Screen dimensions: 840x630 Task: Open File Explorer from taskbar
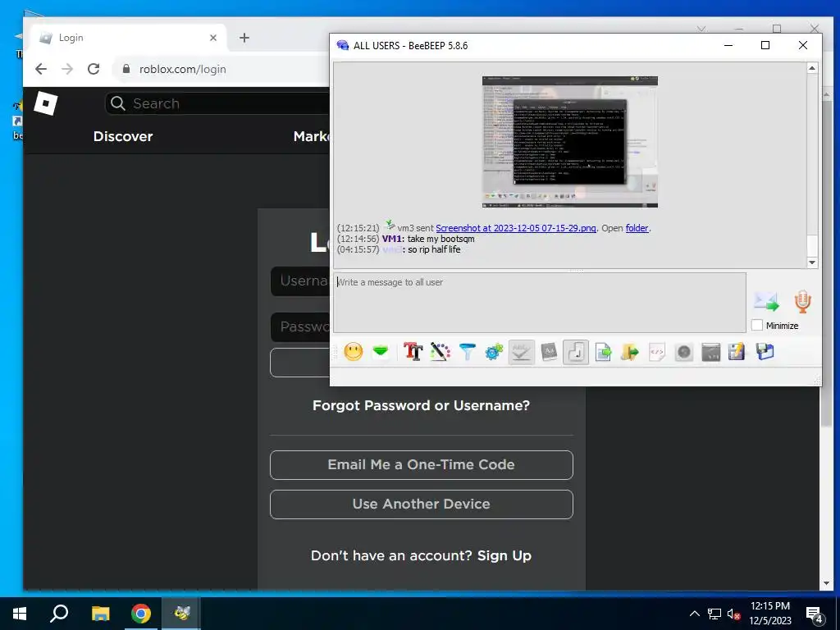[100, 614]
